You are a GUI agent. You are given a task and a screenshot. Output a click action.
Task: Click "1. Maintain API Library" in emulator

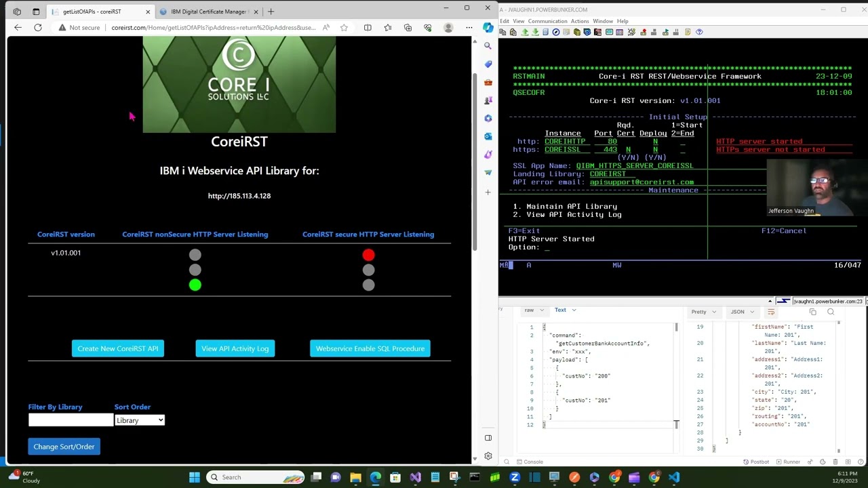(566, 207)
